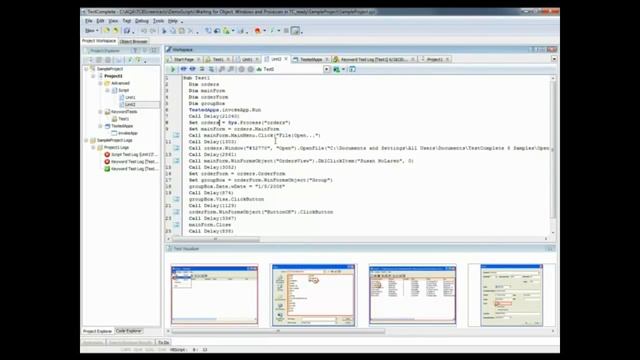
Task: Open the TestedApps editor tab
Action: click(x=311, y=60)
